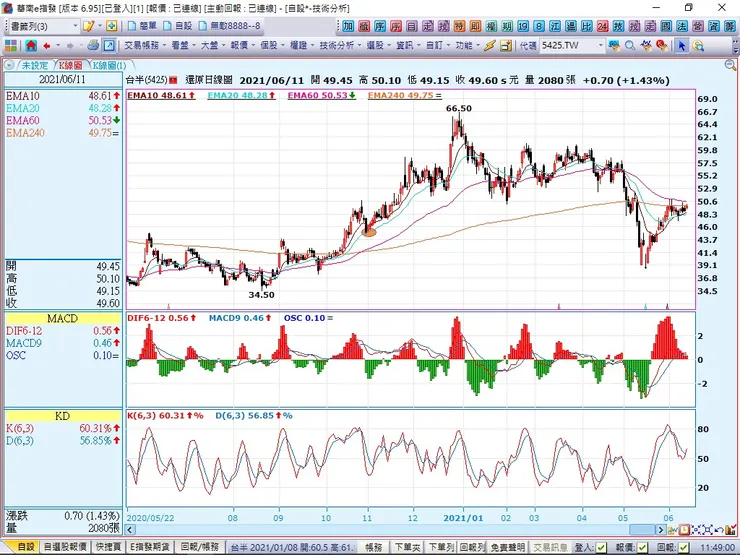Toggle the 回報 status checkbox
The width and height of the screenshot is (740, 555).
[682, 547]
